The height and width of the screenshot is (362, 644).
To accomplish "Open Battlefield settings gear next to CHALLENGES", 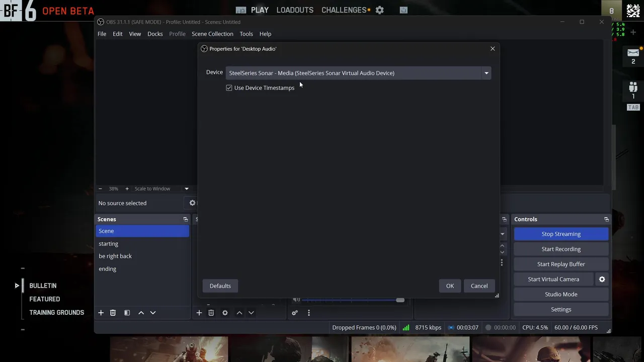I will tap(380, 10).
